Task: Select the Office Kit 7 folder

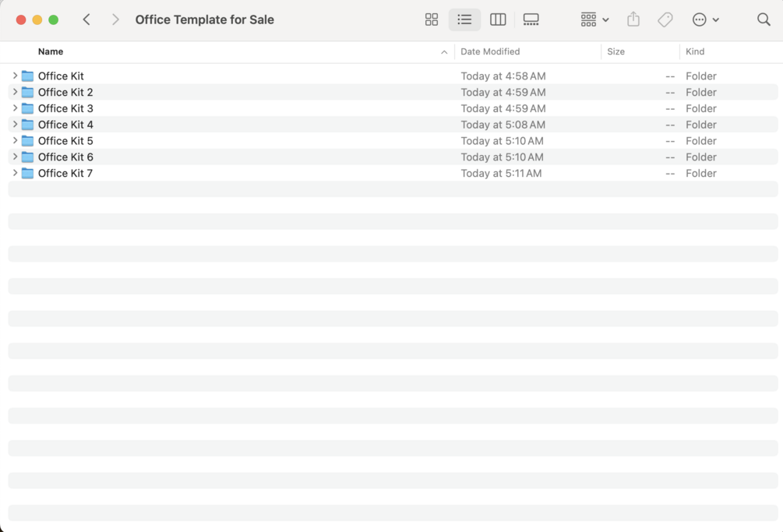Action: [65, 173]
